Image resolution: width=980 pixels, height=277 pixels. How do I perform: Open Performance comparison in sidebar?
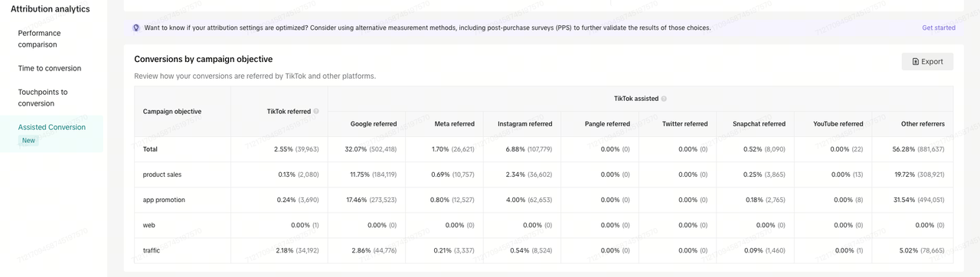coord(39,39)
